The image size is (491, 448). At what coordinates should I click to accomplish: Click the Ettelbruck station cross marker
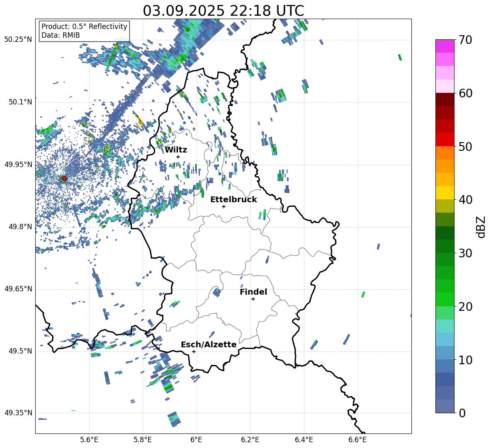coord(224,206)
